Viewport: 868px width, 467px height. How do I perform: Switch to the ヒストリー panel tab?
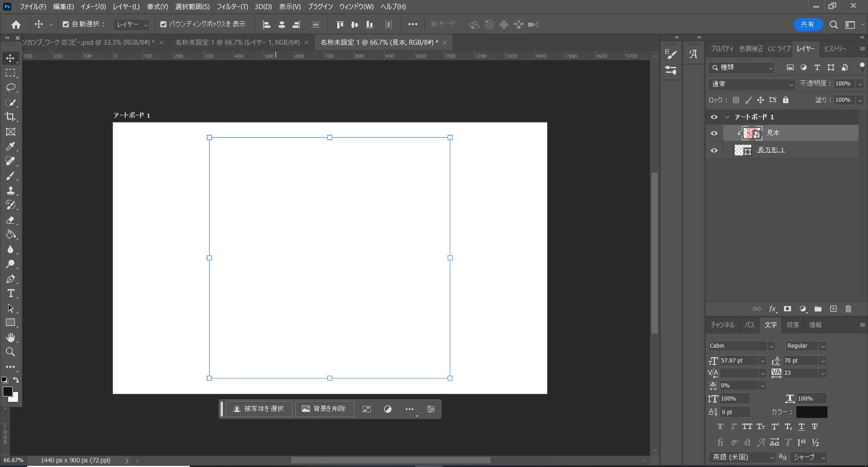coord(835,49)
